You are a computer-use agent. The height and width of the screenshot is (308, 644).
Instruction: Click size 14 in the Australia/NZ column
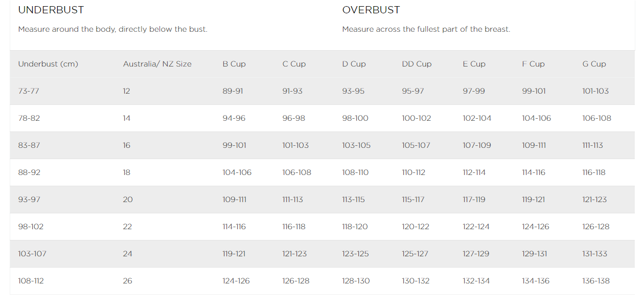pyautogui.click(x=127, y=118)
